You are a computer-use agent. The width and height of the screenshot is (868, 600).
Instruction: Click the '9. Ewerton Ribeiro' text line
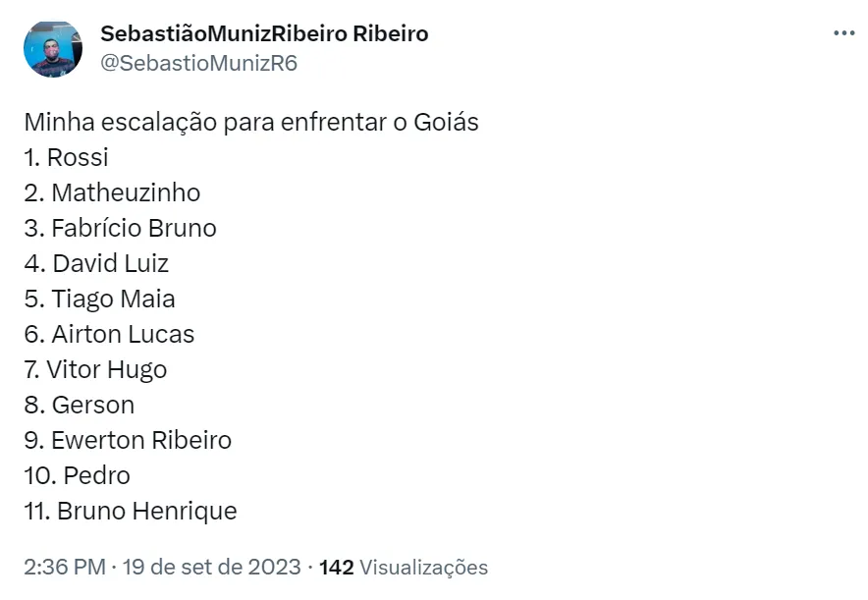pyautogui.click(x=128, y=440)
